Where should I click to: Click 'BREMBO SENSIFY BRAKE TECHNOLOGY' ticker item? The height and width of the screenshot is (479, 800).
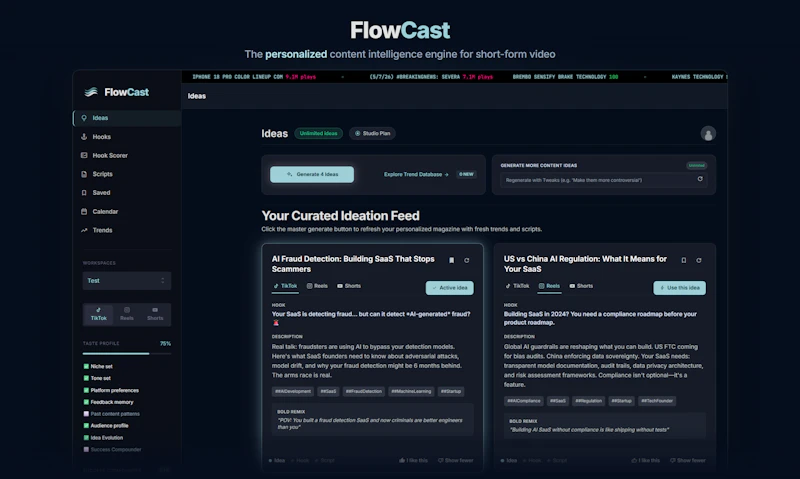point(565,77)
